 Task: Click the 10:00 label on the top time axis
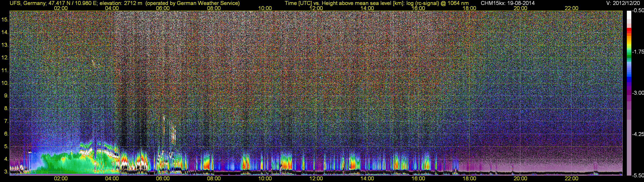(x=265, y=8)
